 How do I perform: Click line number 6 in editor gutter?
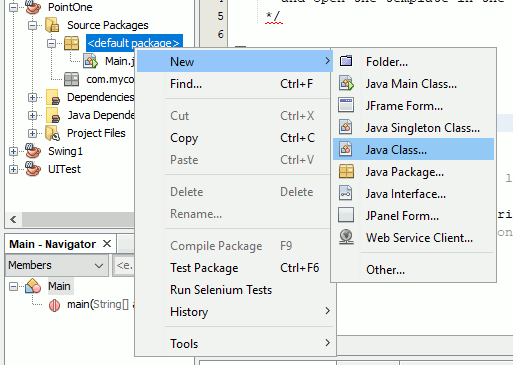pos(220,34)
